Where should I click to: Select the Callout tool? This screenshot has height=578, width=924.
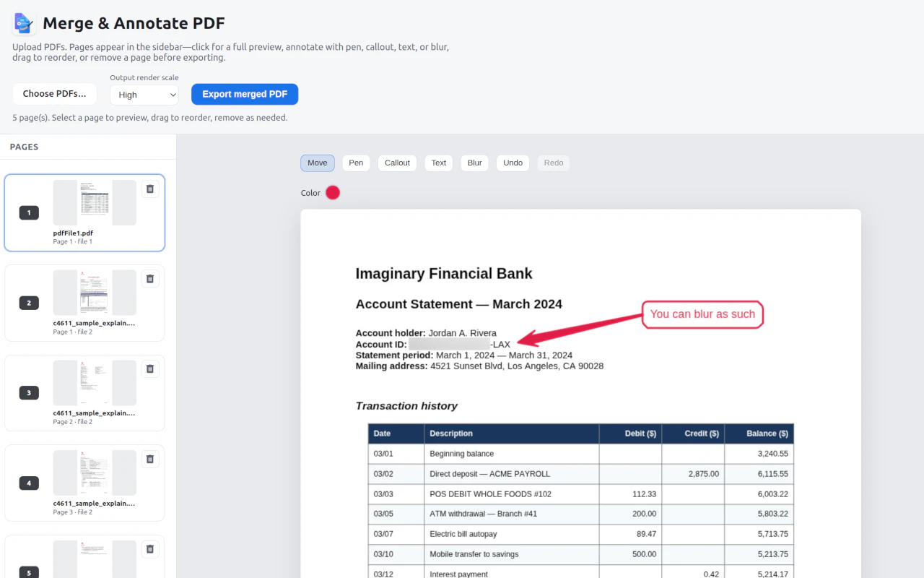coord(397,163)
